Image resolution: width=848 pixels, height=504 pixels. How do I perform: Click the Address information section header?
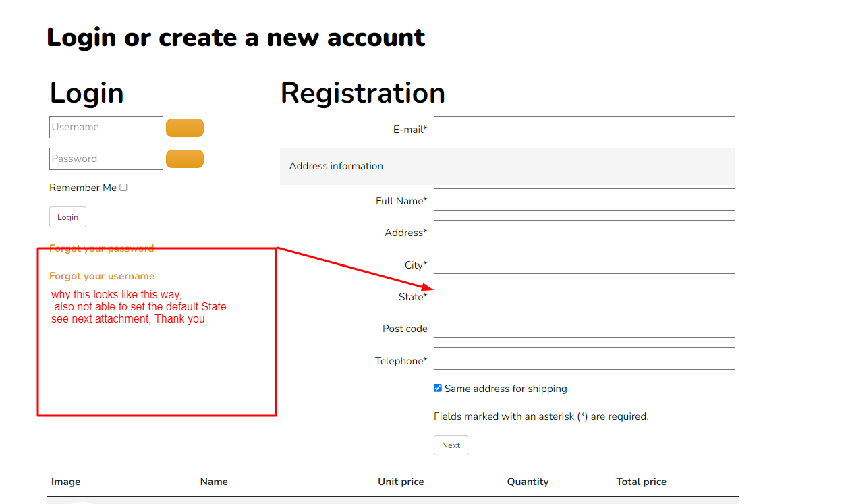[336, 166]
